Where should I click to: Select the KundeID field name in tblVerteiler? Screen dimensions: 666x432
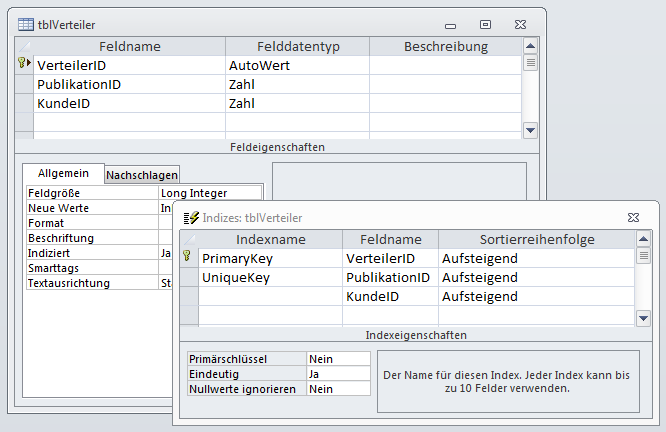click(129, 103)
